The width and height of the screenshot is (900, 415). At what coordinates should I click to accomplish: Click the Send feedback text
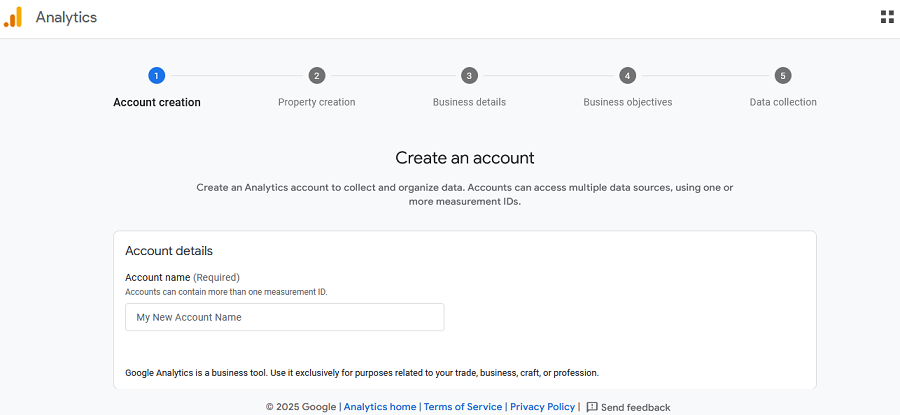[635, 408]
